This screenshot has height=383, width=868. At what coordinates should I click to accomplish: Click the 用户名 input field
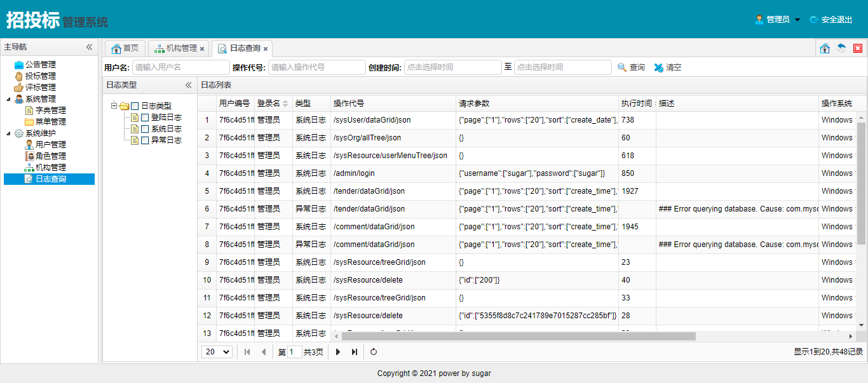[x=181, y=67]
